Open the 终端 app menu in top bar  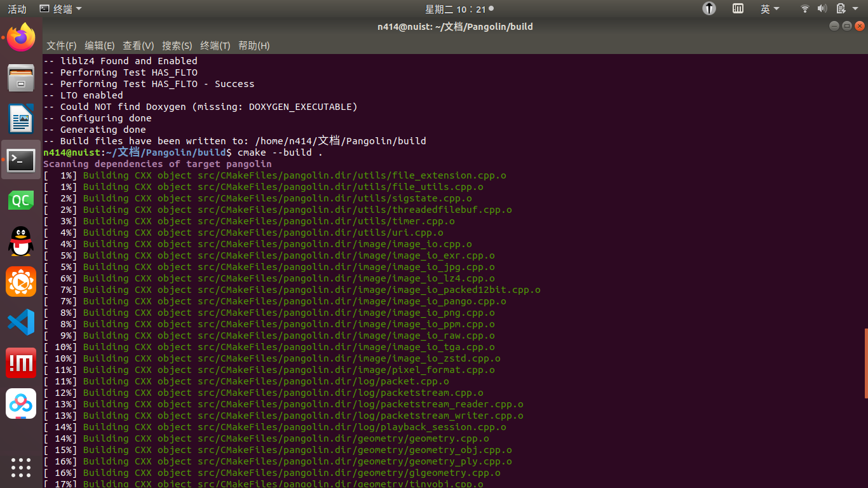pyautogui.click(x=60, y=9)
